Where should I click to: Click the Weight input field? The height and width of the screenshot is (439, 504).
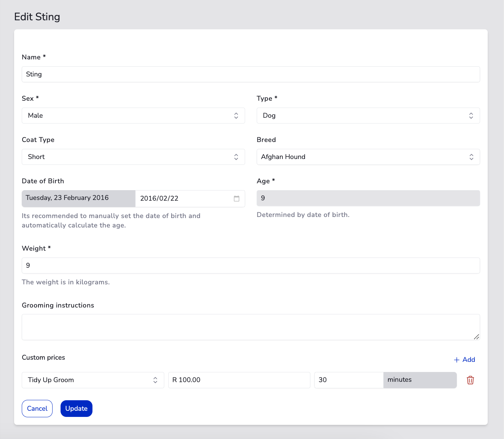[x=251, y=265]
